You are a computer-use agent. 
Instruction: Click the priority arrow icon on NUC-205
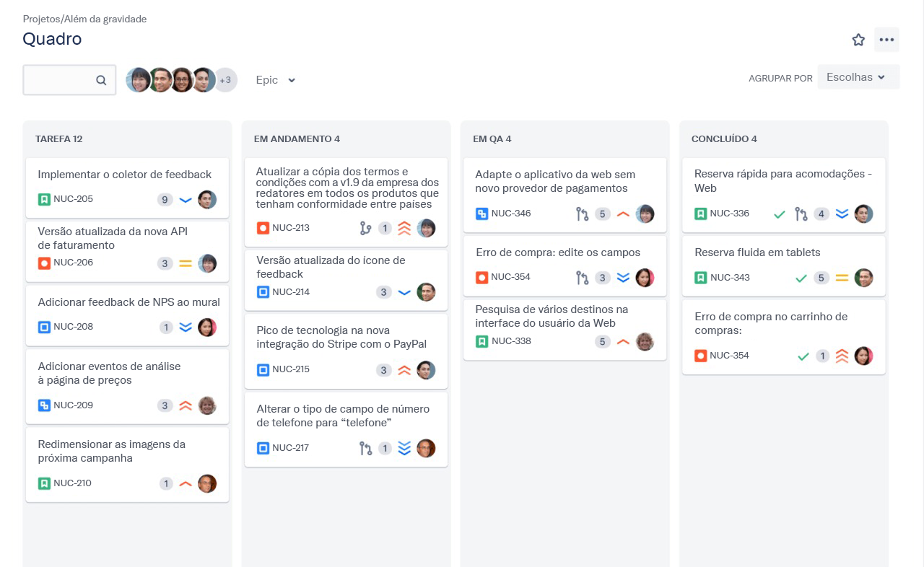click(186, 200)
